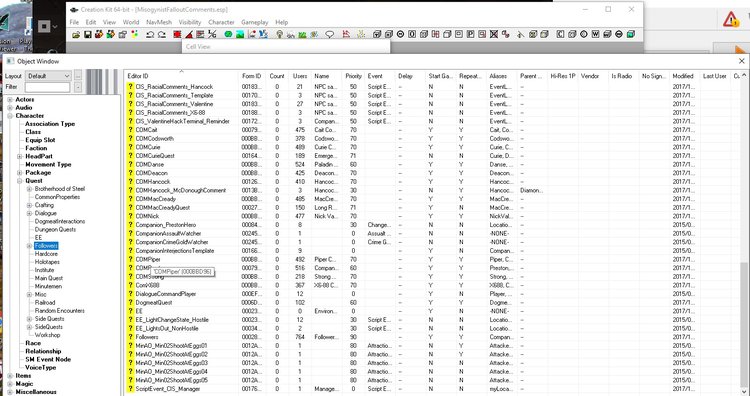Expand the Package tree node

point(20,173)
